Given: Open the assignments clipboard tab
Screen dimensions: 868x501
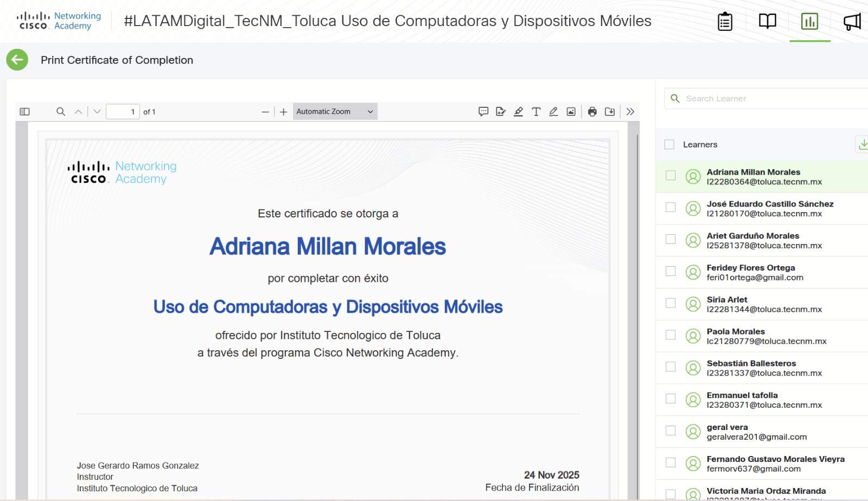Looking at the screenshot, I should (x=725, y=22).
